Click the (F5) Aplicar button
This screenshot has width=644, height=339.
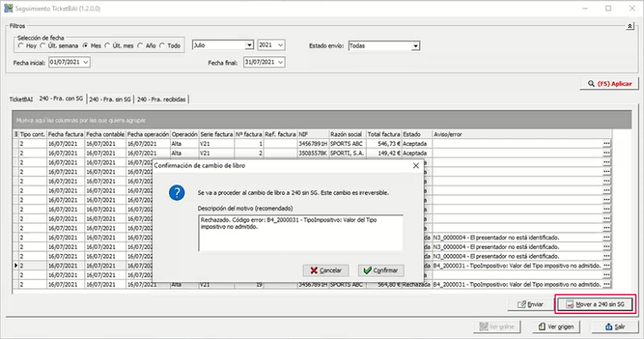[609, 84]
